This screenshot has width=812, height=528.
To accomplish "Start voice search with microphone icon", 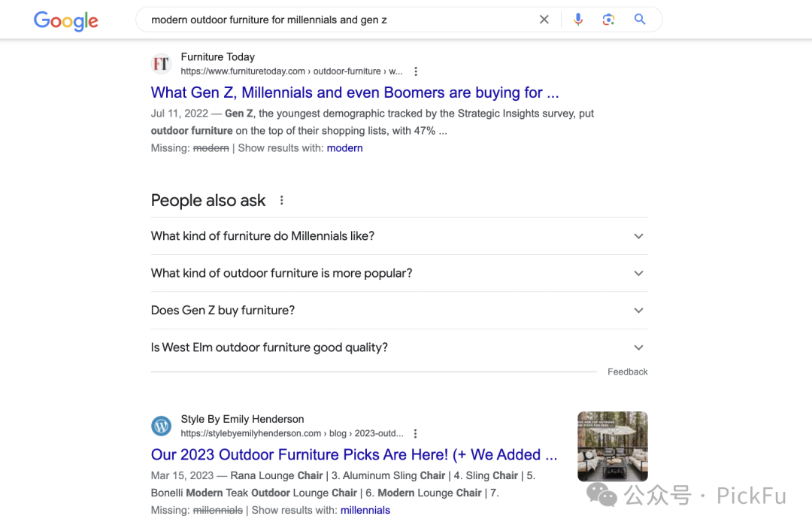I will tap(578, 20).
